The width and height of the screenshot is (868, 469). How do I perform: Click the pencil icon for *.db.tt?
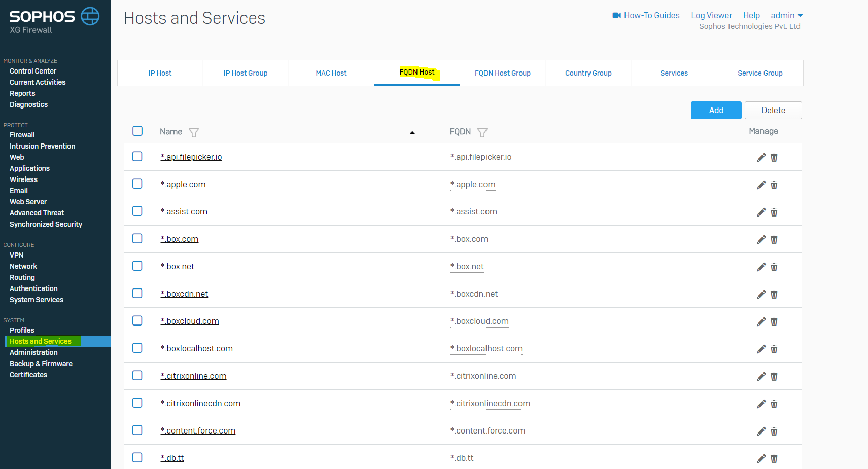(x=761, y=459)
